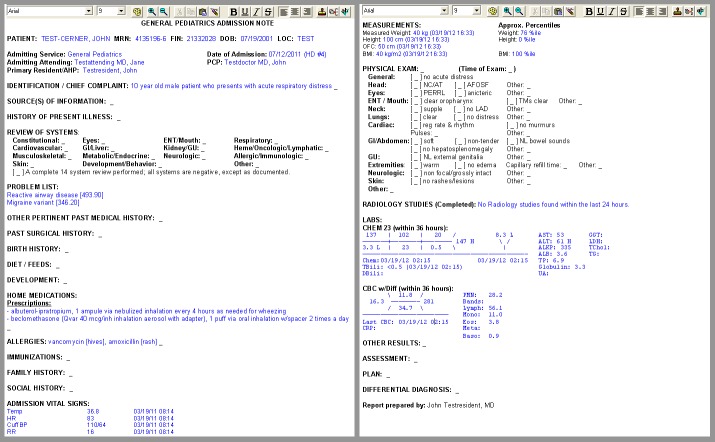715x442 pixels.
Task: Click Strikethrough in the left pane toolbar
Action: 268,12
